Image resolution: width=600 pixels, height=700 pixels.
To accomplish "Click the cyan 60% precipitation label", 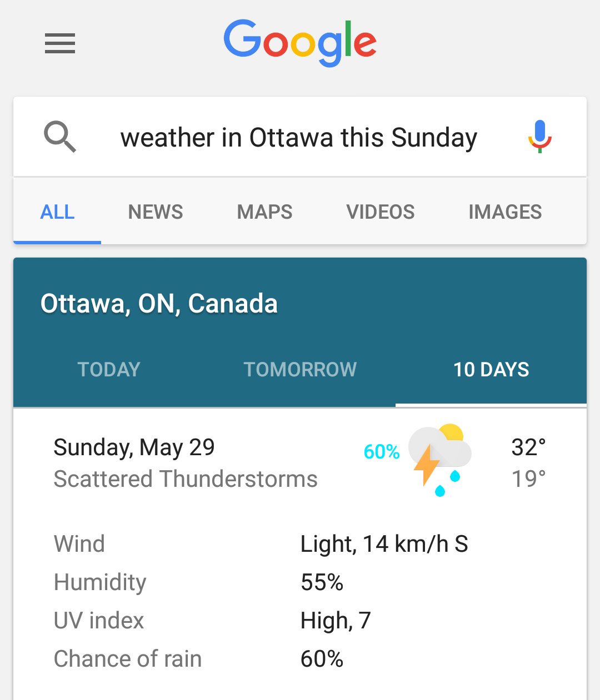I will click(382, 452).
